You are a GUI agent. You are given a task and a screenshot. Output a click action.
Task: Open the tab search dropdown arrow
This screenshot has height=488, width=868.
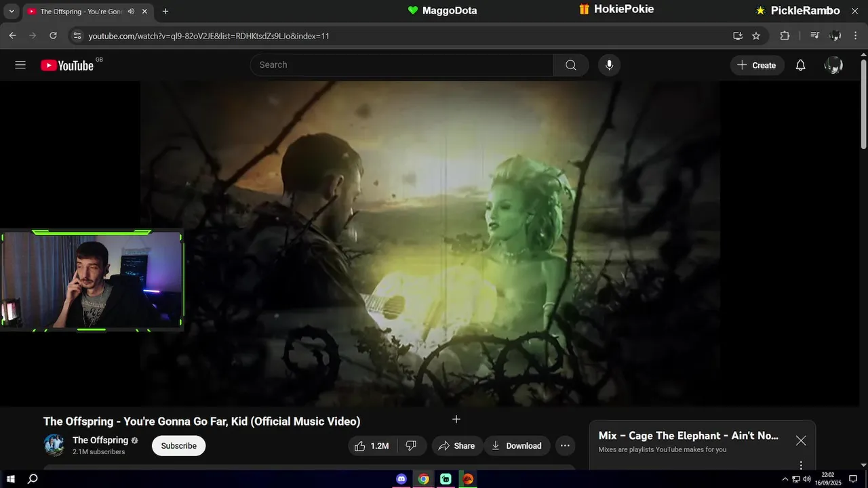click(12, 12)
